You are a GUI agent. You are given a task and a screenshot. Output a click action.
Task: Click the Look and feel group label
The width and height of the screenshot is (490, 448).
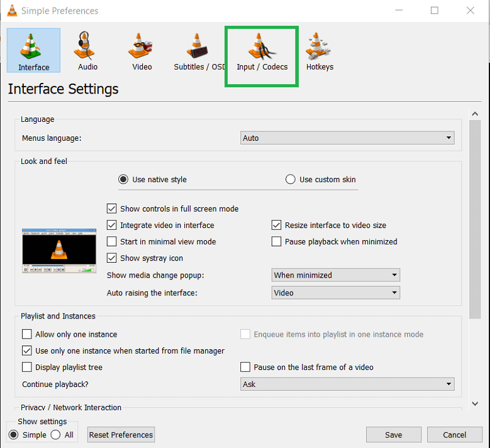click(44, 161)
